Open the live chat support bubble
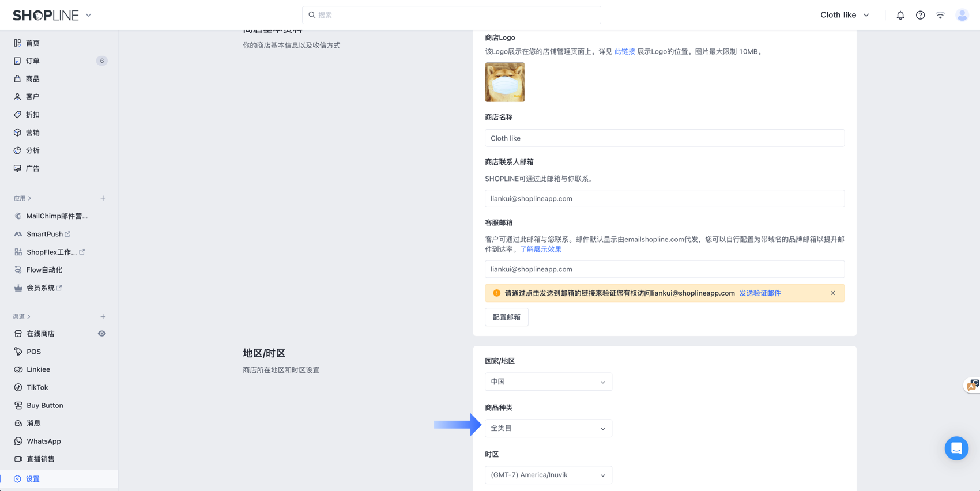The width and height of the screenshot is (980, 491). pos(956,448)
